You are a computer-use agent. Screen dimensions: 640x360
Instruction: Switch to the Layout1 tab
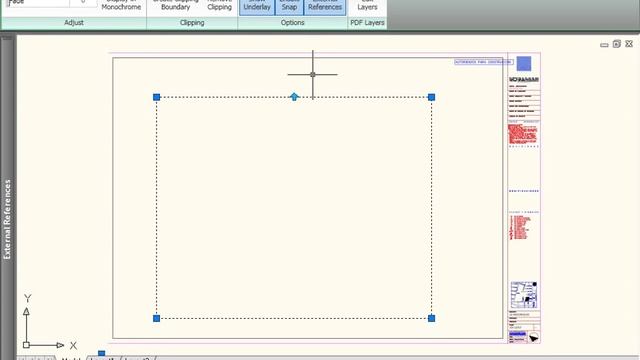[x=103, y=358]
